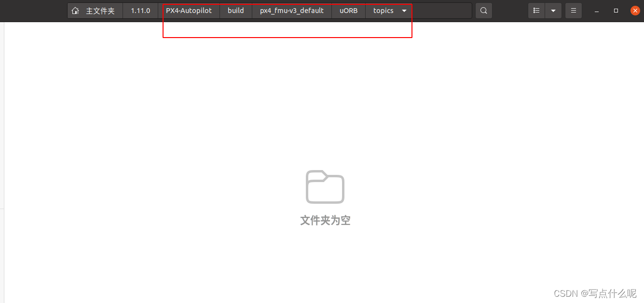Close the file manager window
The height and width of the screenshot is (303, 644).
point(635,11)
